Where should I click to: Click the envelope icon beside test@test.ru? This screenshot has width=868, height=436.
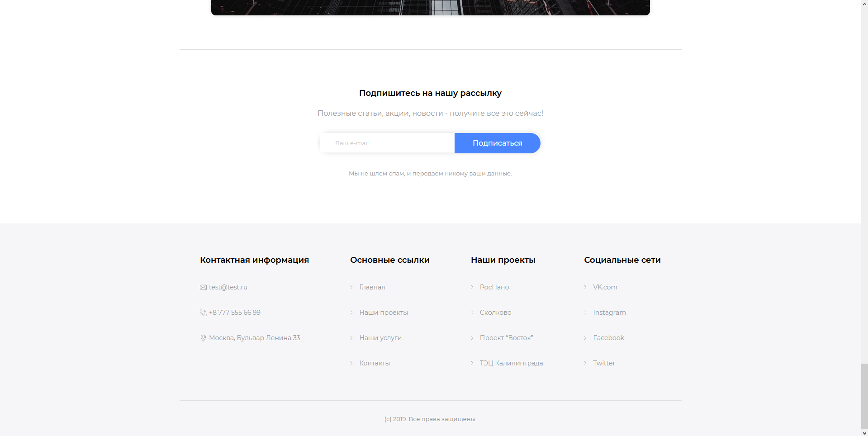203,288
